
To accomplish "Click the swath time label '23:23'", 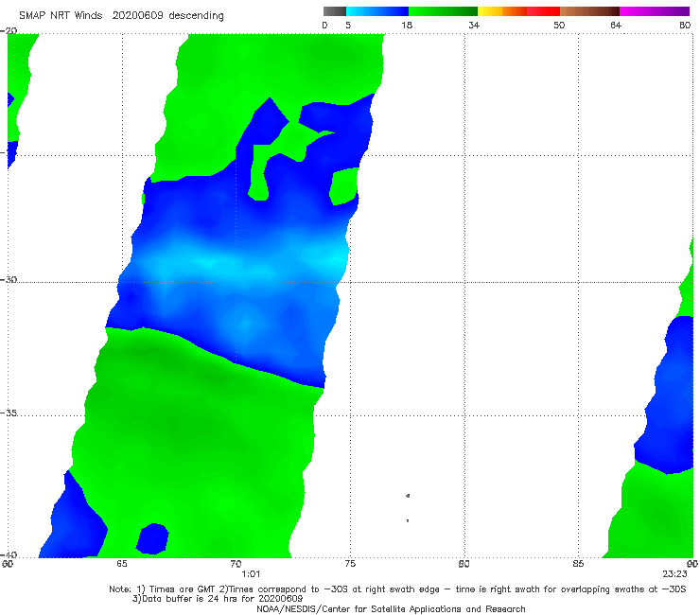I will point(674,574).
